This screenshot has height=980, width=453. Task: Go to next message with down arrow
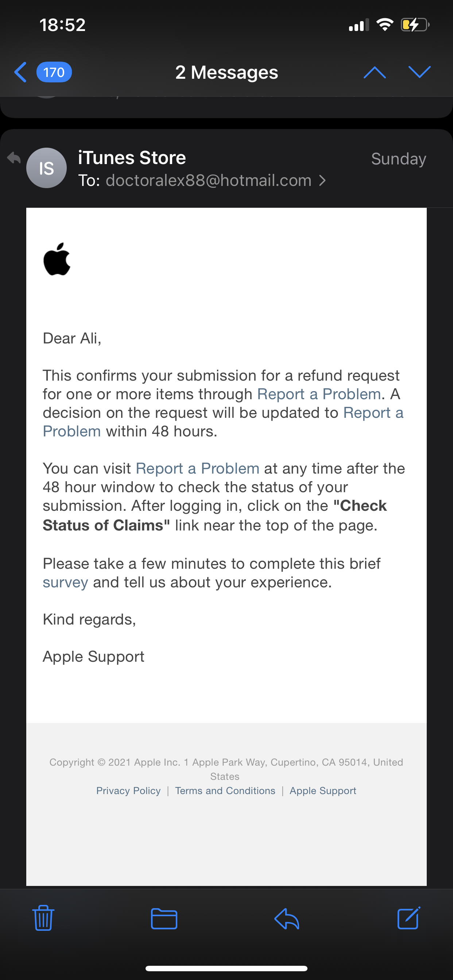click(x=419, y=72)
